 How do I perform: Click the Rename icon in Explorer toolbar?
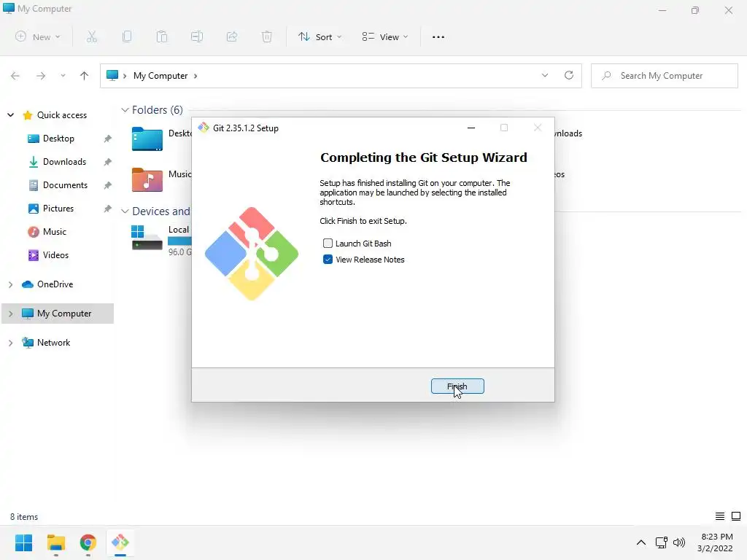click(x=197, y=36)
